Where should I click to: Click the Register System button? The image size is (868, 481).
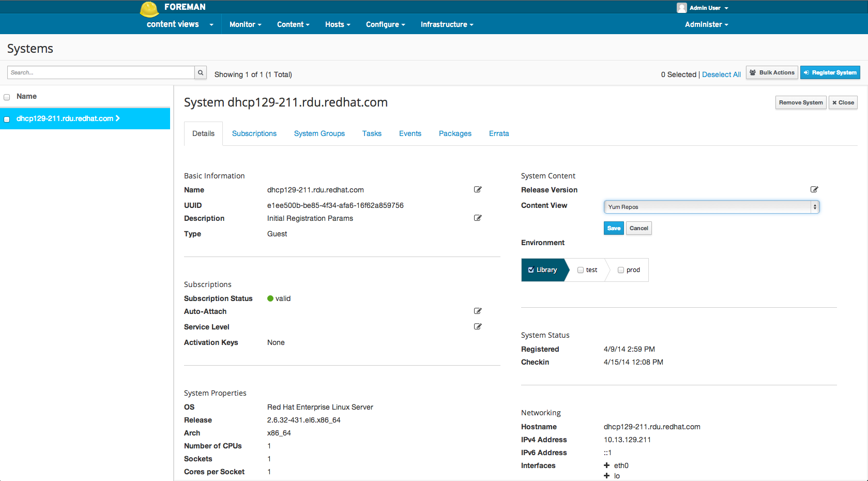(830, 72)
